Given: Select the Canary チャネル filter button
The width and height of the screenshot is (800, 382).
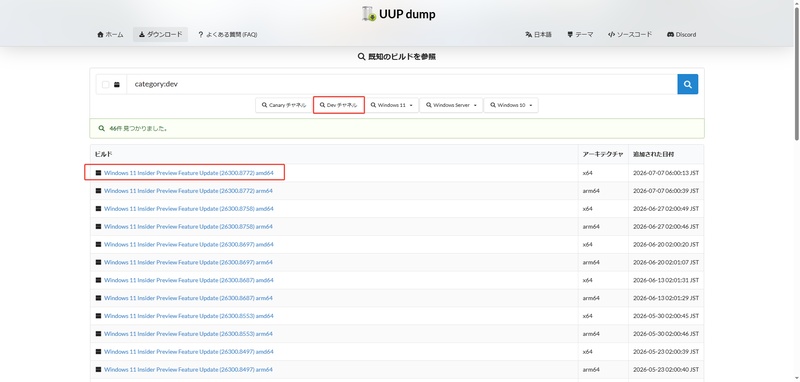Looking at the screenshot, I should pyautogui.click(x=284, y=105).
